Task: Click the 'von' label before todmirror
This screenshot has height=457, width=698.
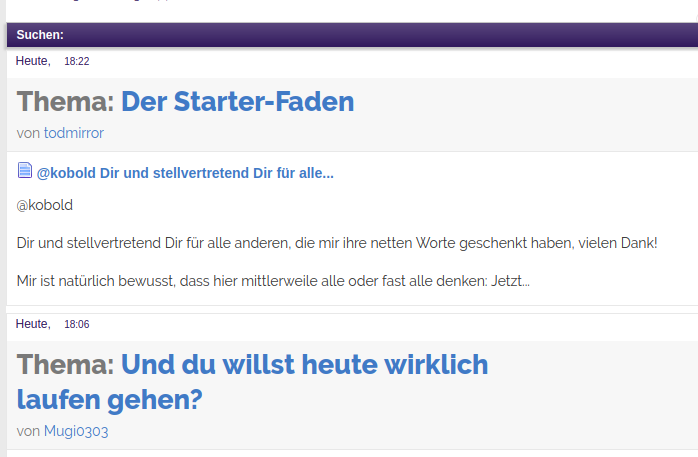Action: pos(28,133)
